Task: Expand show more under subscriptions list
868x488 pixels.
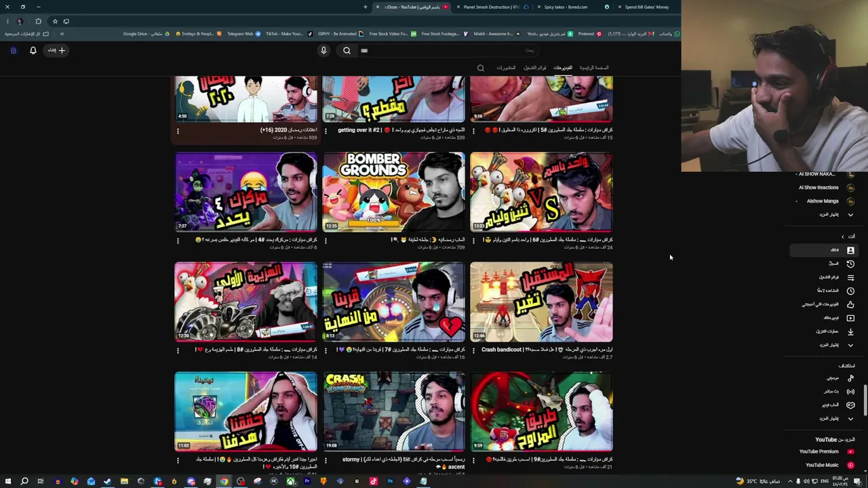Action: tap(835, 215)
